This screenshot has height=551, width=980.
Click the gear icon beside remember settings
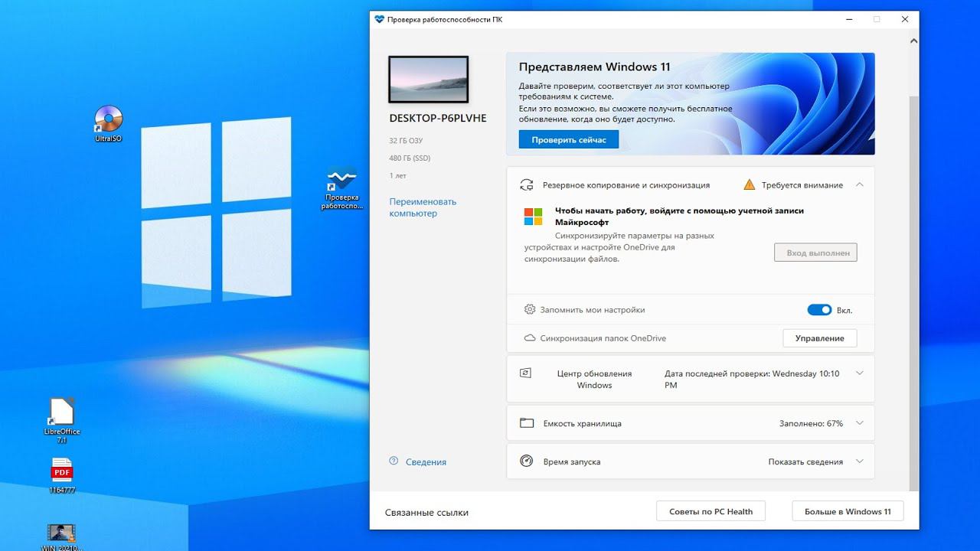[529, 310]
